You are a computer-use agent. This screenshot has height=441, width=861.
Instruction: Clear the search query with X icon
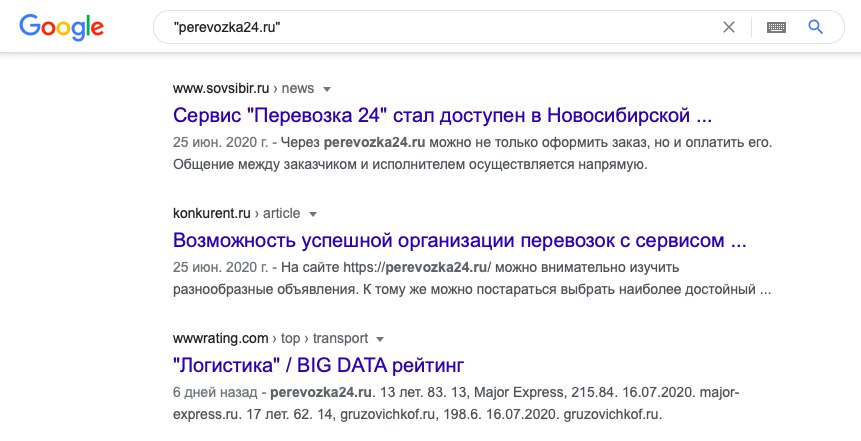[x=729, y=27]
